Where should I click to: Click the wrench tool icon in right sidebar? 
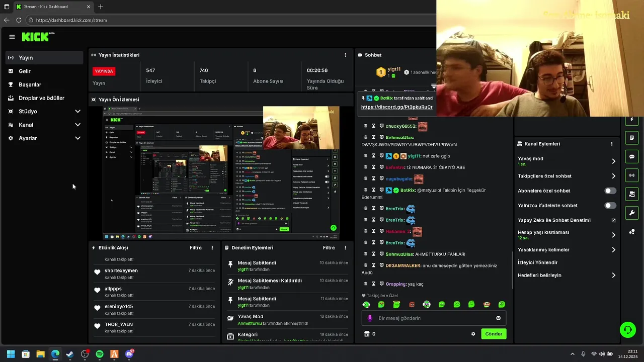[x=632, y=213]
